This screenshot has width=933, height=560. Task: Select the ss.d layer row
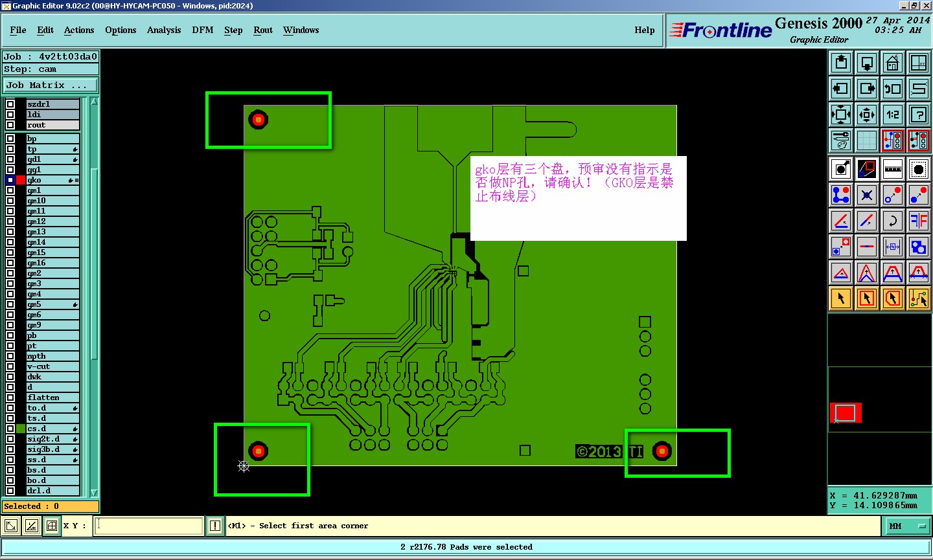(53, 460)
